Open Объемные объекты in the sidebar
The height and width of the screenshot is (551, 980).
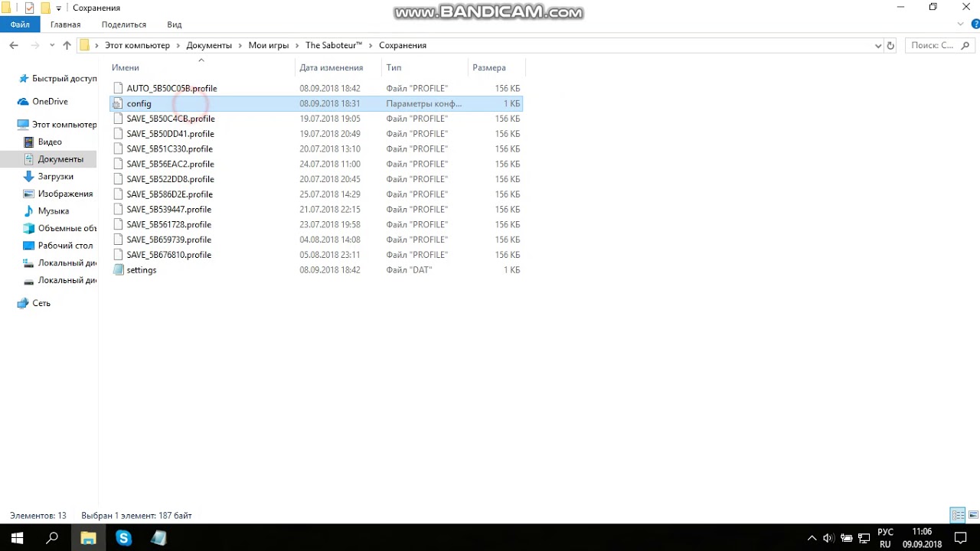[67, 228]
